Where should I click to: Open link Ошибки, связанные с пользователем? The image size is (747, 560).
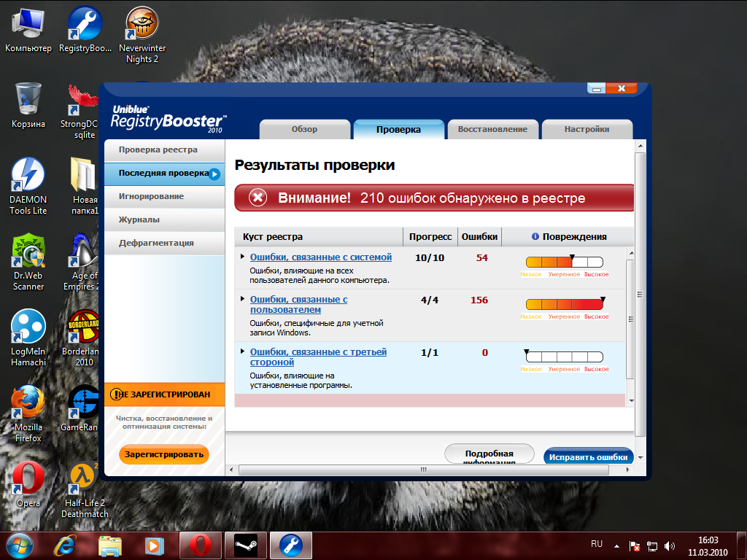pos(298,305)
